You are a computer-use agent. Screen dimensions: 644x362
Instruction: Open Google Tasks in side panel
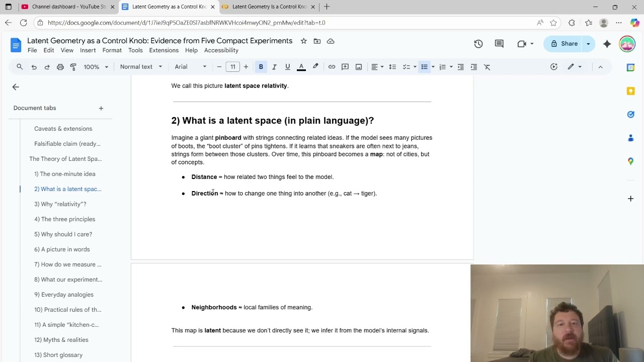pyautogui.click(x=630, y=115)
